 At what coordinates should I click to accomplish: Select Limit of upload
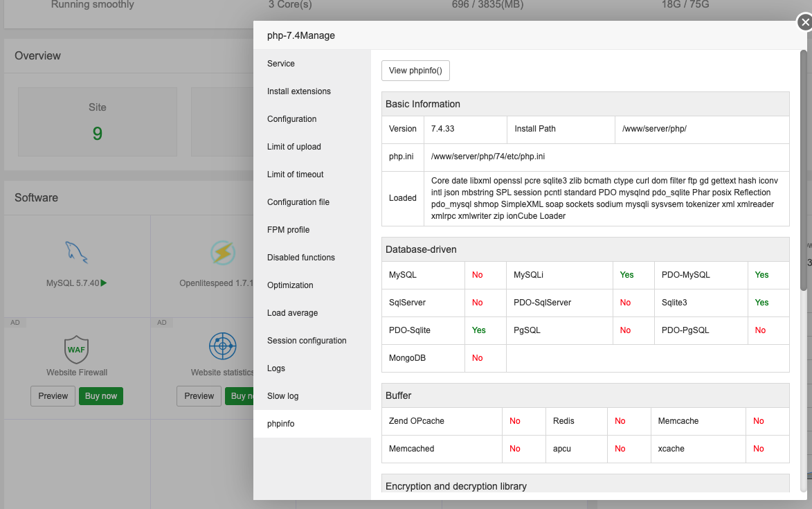click(294, 147)
